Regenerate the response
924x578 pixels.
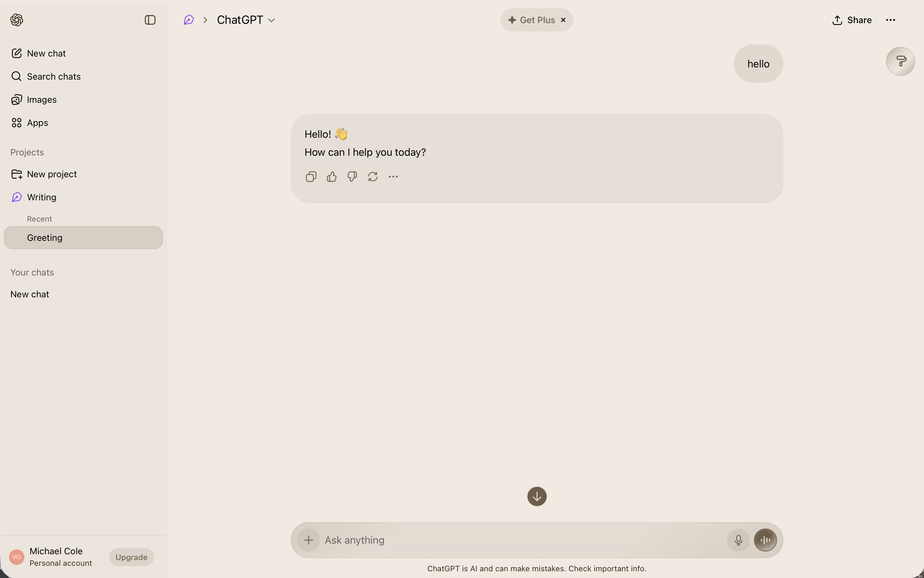[373, 177]
